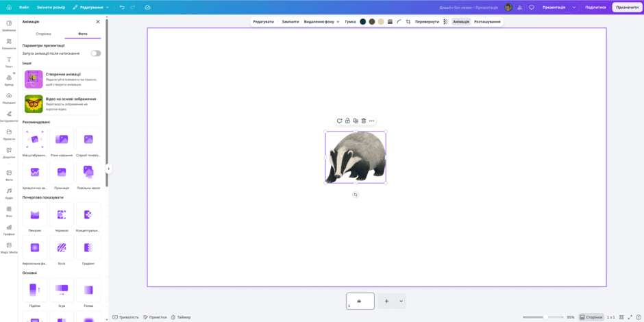
Task: Enter fullscreen mode from status bar
Action: coord(630,317)
